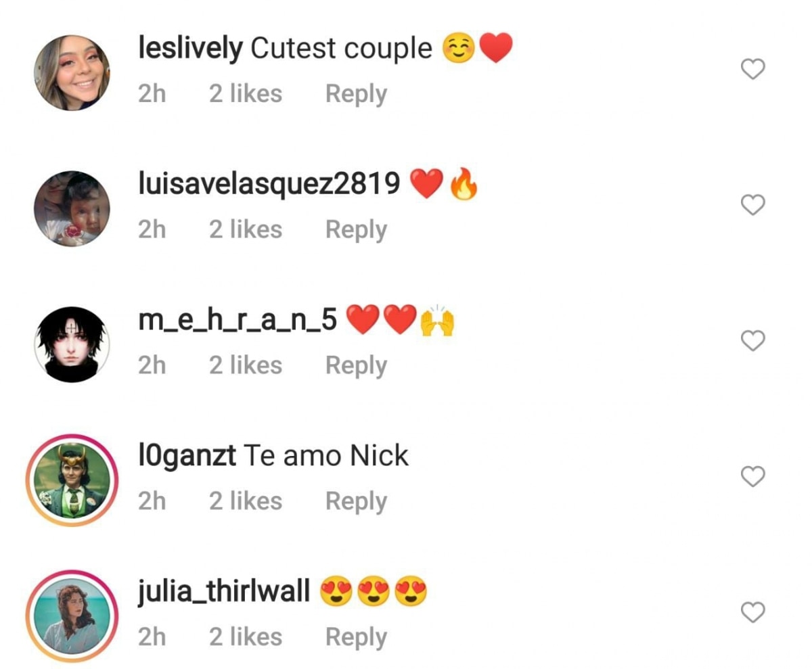Like the comment by leslively

point(753,69)
